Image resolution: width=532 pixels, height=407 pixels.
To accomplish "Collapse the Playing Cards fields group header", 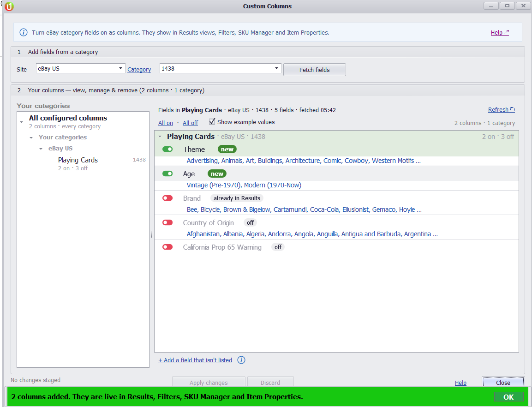I will (x=160, y=137).
